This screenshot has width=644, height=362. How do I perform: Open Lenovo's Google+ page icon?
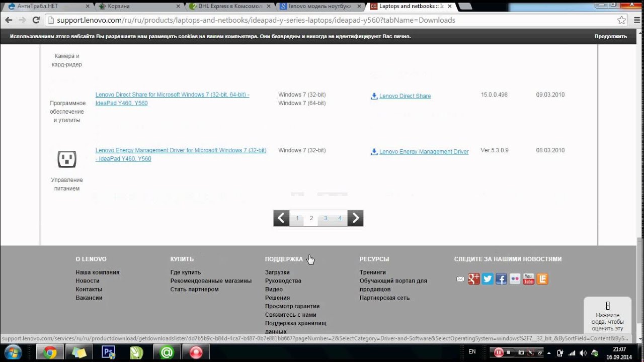click(x=474, y=279)
